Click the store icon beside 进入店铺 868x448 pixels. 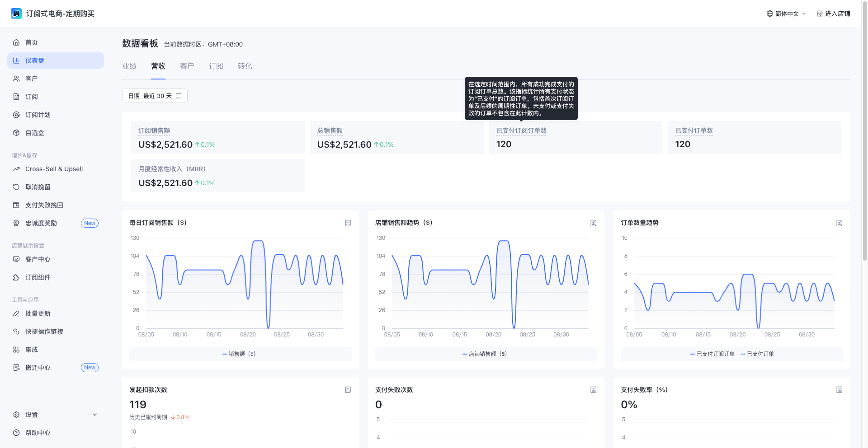coord(820,14)
